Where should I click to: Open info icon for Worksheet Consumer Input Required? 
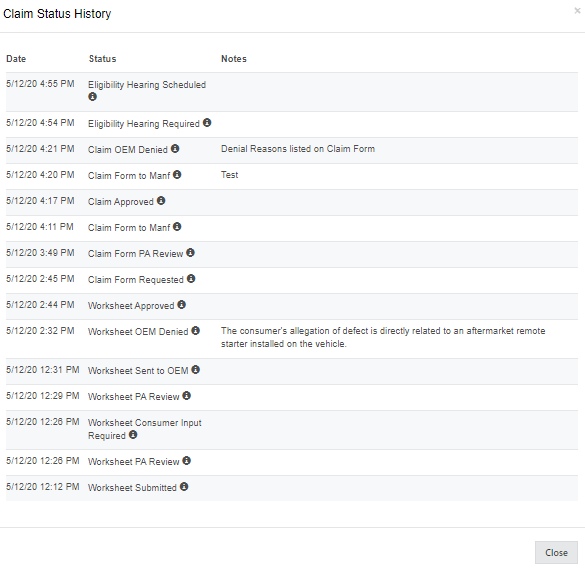pos(133,435)
